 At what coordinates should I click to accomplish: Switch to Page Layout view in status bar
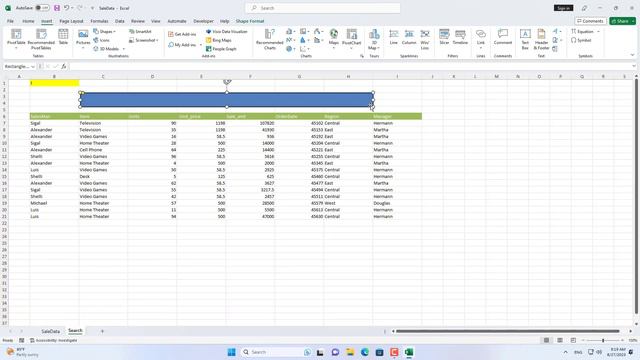pos(560,340)
